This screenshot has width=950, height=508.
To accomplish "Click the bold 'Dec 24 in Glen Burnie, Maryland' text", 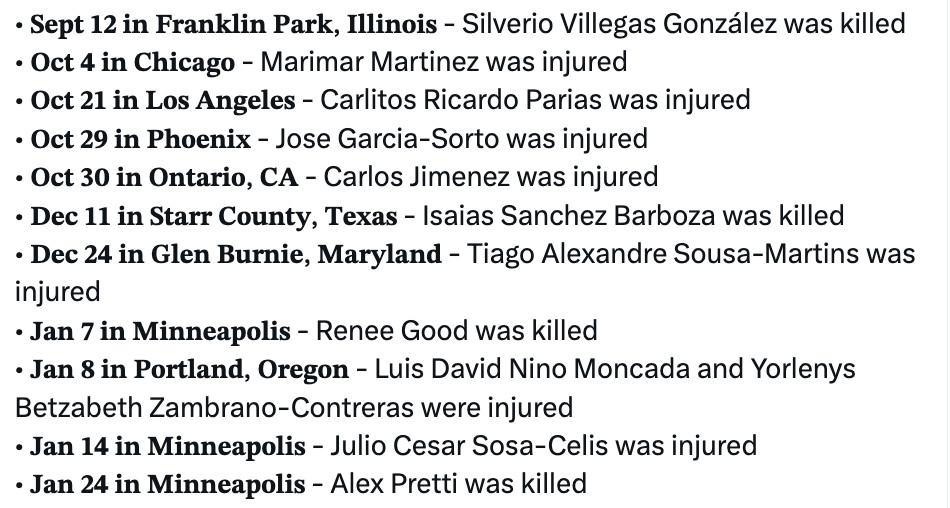I will point(236,254).
